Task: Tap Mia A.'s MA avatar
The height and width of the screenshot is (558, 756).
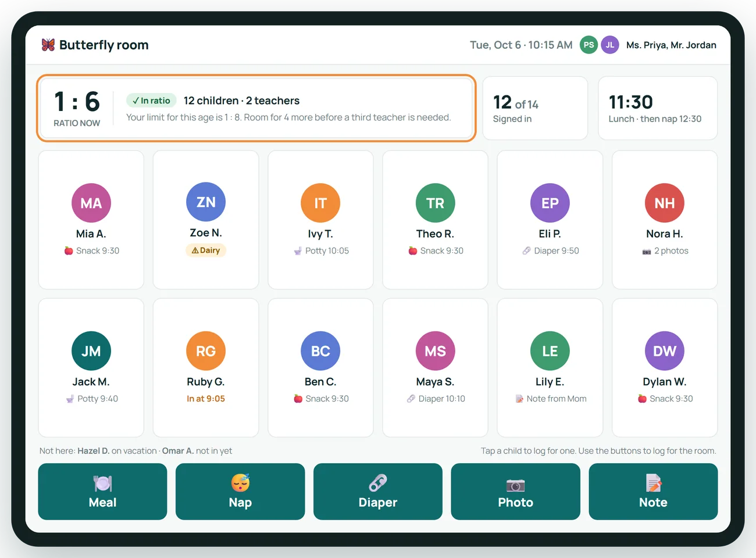Action: point(91,203)
